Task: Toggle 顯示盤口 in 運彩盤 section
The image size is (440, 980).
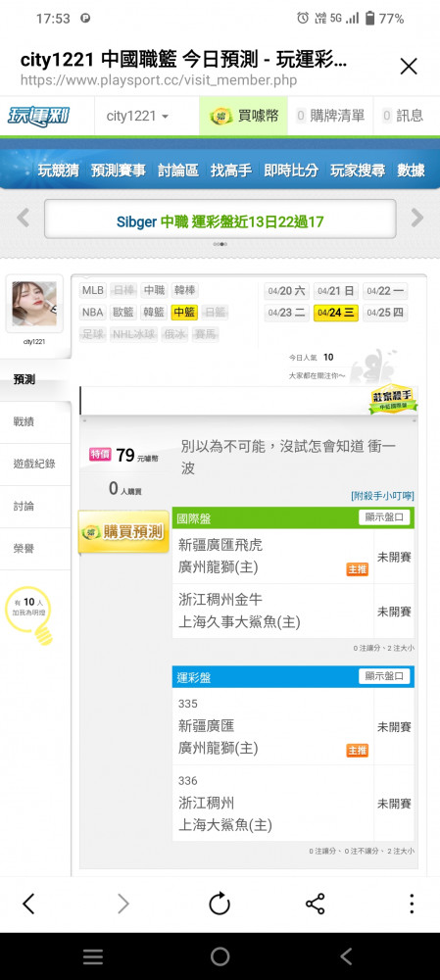Action: pos(384,676)
